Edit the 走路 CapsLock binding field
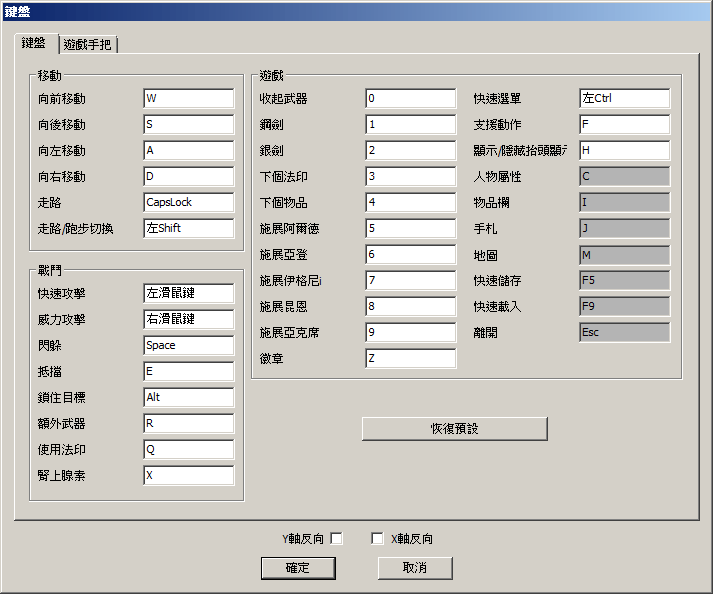 click(x=188, y=202)
